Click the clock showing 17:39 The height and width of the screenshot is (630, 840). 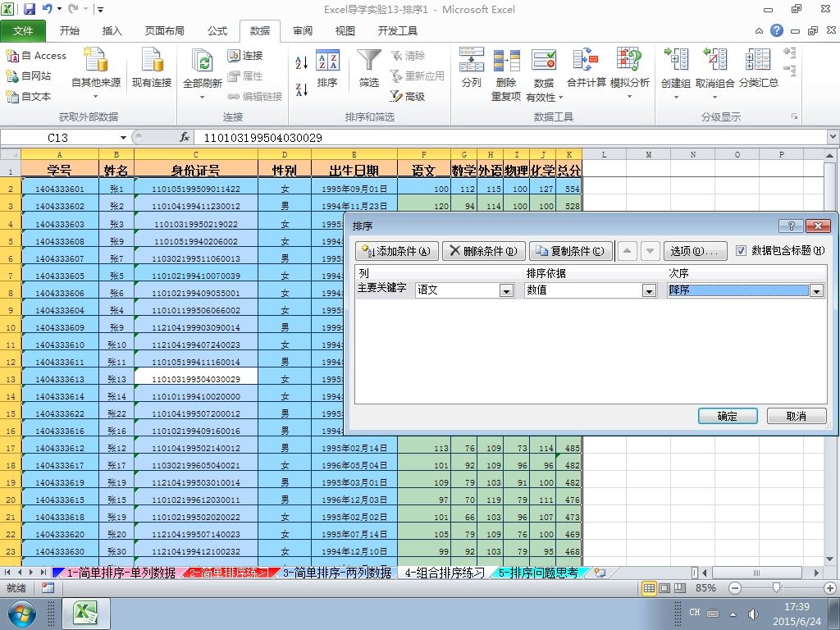[x=797, y=607]
